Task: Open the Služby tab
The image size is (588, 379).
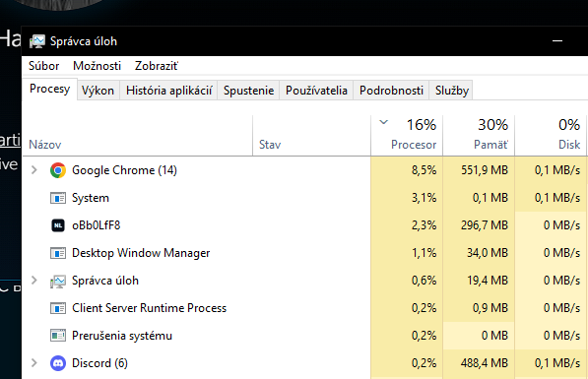Action: (452, 91)
